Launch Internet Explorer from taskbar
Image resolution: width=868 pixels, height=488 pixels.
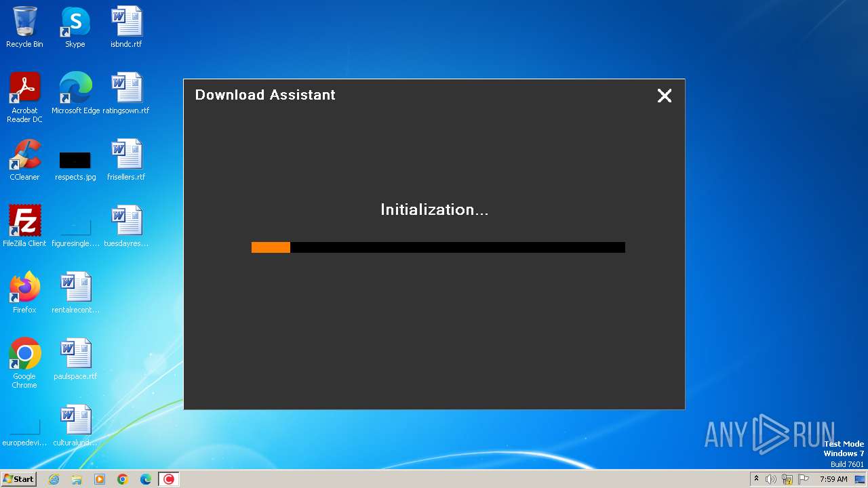tap(54, 479)
